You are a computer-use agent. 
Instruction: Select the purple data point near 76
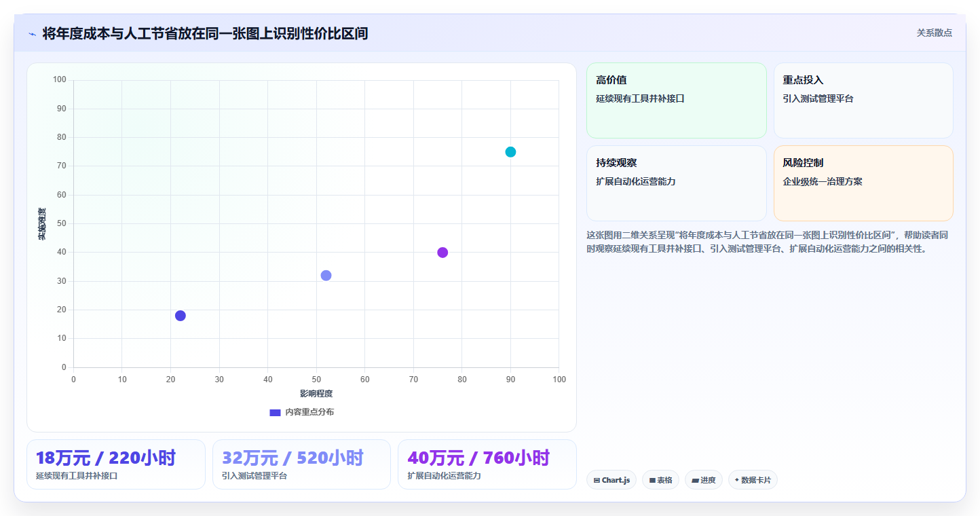(442, 253)
